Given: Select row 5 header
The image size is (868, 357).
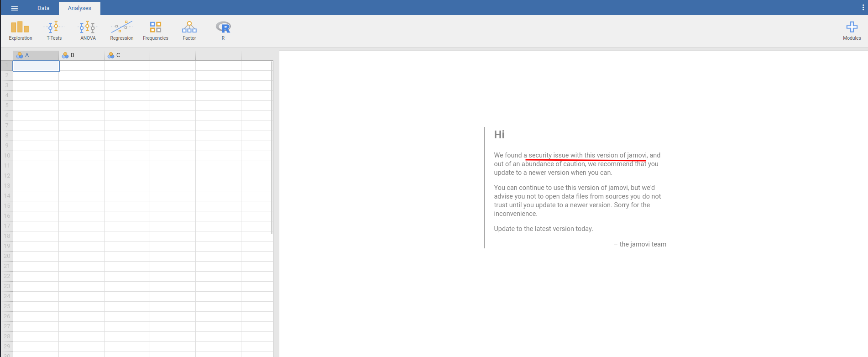Looking at the screenshot, I should (7, 105).
